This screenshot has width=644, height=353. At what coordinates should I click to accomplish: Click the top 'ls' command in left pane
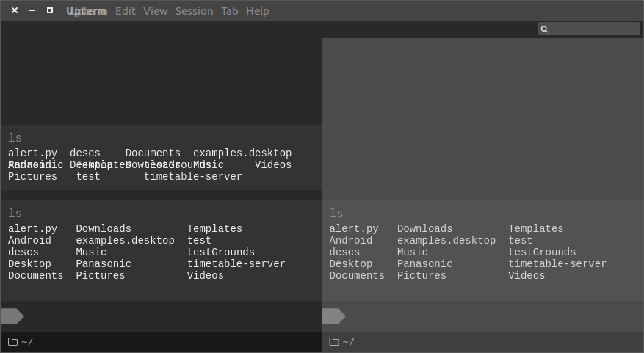point(15,138)
